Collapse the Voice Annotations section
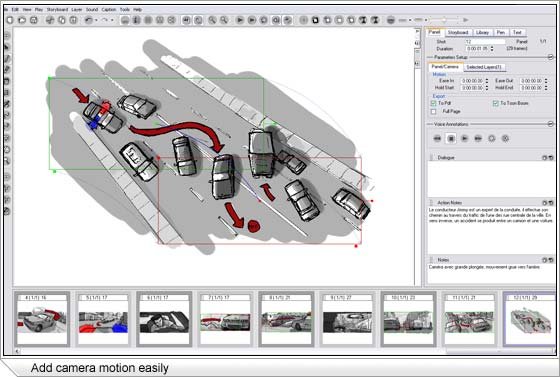The height and width of the screenshot is (377, 560). (550, 124)
